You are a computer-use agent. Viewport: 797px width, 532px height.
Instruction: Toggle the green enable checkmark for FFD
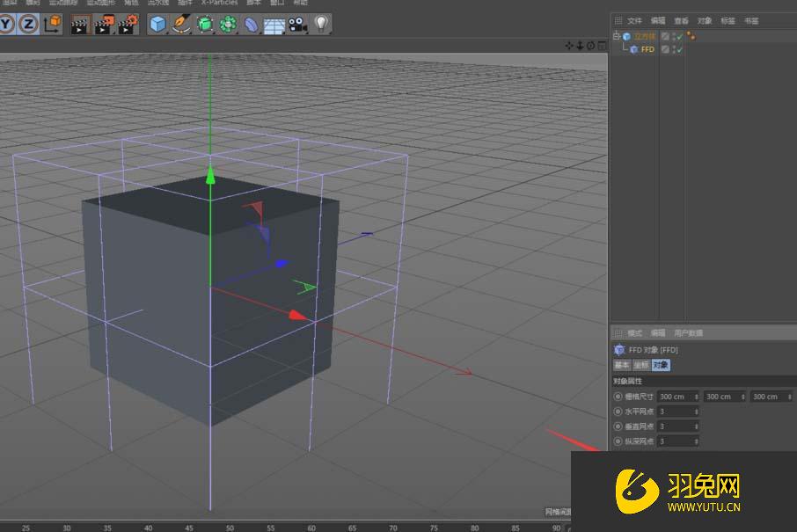click(x=679, y=49)
